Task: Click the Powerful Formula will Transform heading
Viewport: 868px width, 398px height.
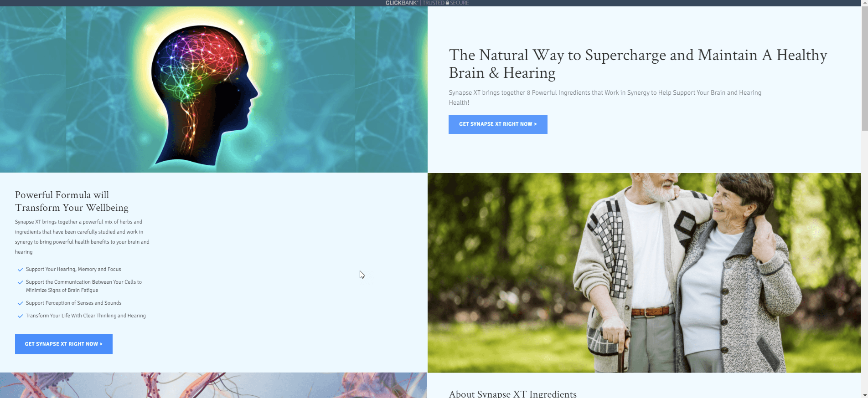Action: (x=72, y=201)
